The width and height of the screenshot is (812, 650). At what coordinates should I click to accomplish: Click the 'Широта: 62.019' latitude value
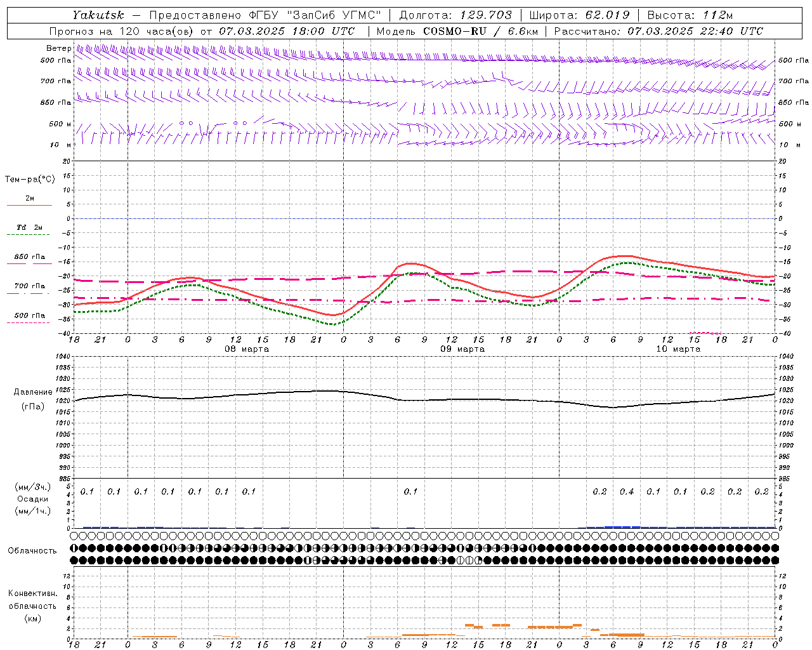point(579,15)
